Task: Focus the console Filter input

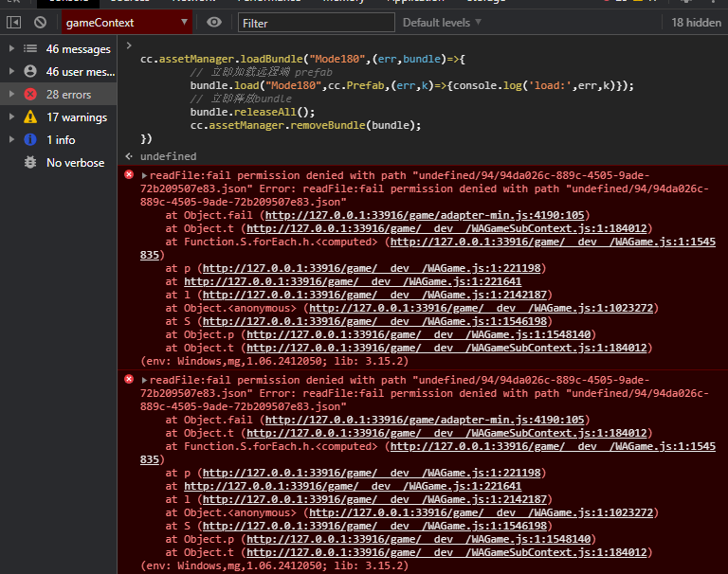Action: tap(317, 23)
